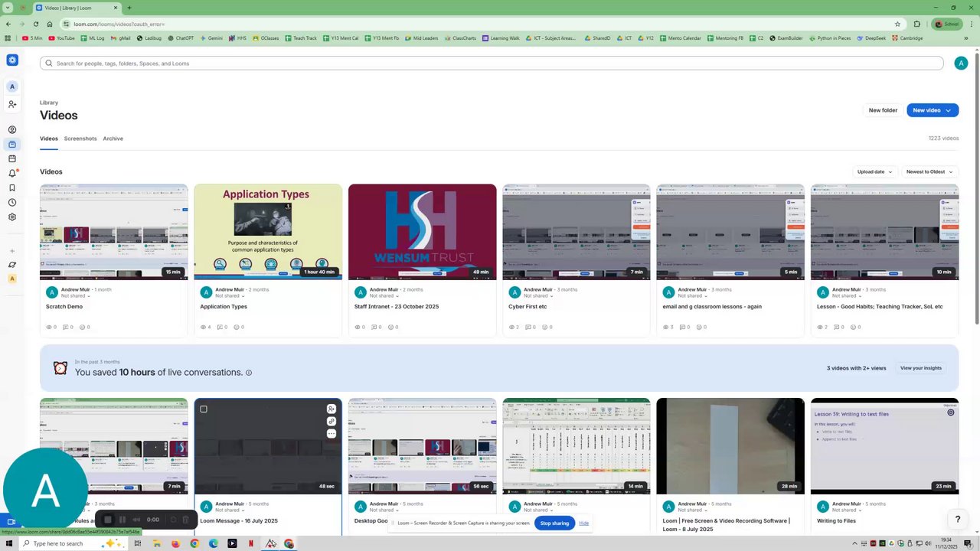Switch to the Archive tab

pos(113,139)
